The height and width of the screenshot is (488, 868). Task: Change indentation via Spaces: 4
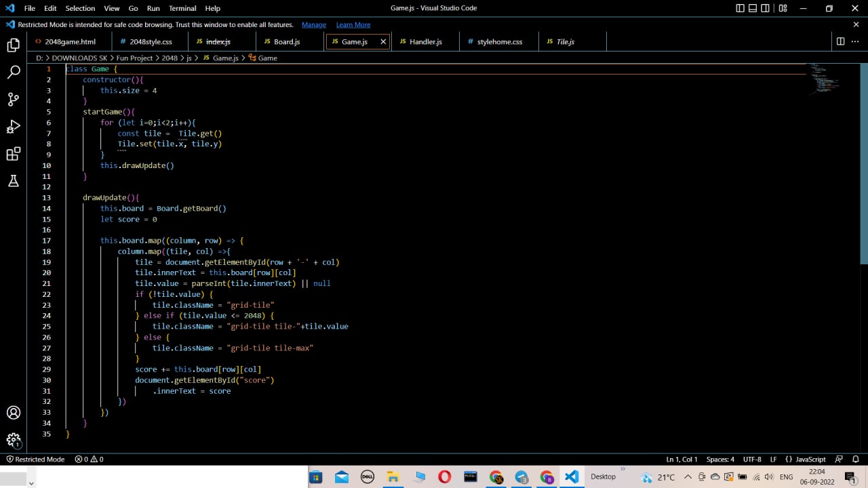pyautogui.click(x=720, y=459)
